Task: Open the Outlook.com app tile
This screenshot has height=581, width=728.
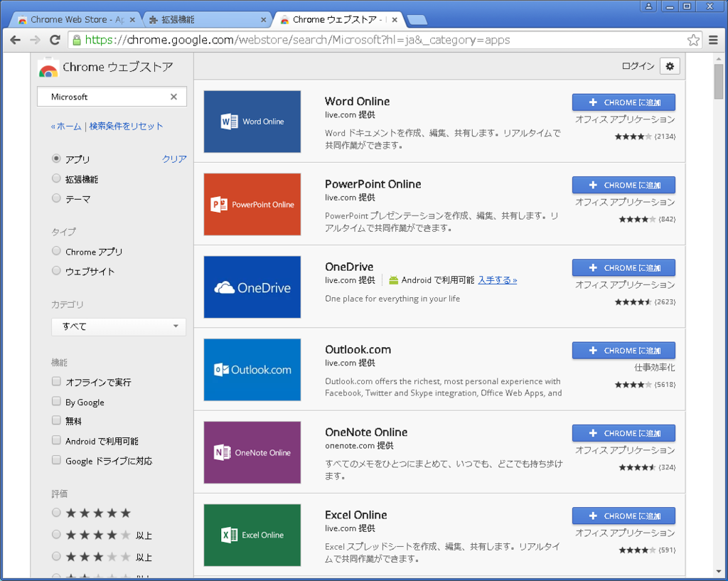Action: (252, 370)
